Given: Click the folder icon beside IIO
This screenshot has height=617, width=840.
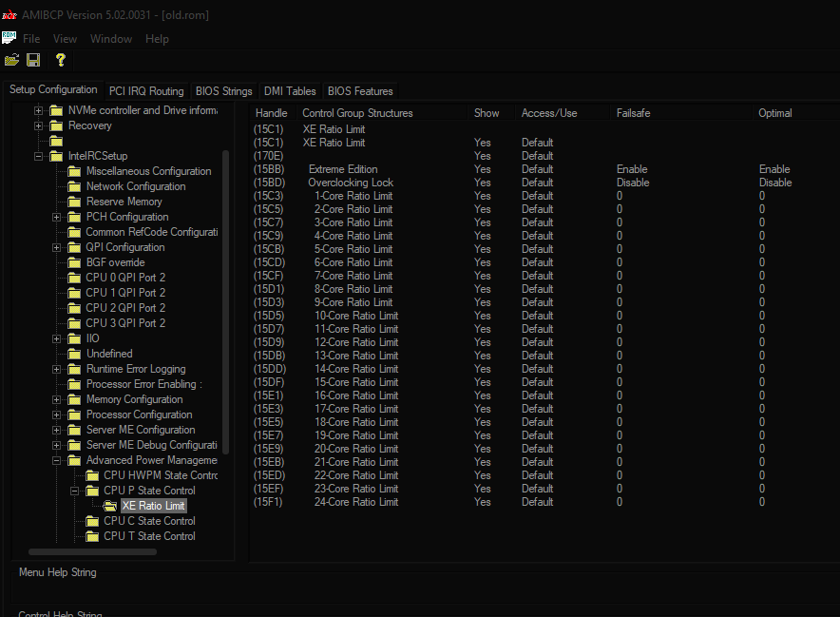Looking at the screenshot, I should pos(74,338).
